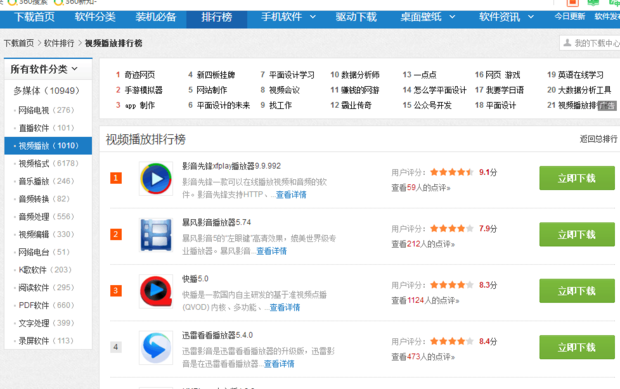Click 查看详情 for 影音先锋

click(x=291, y=194)
